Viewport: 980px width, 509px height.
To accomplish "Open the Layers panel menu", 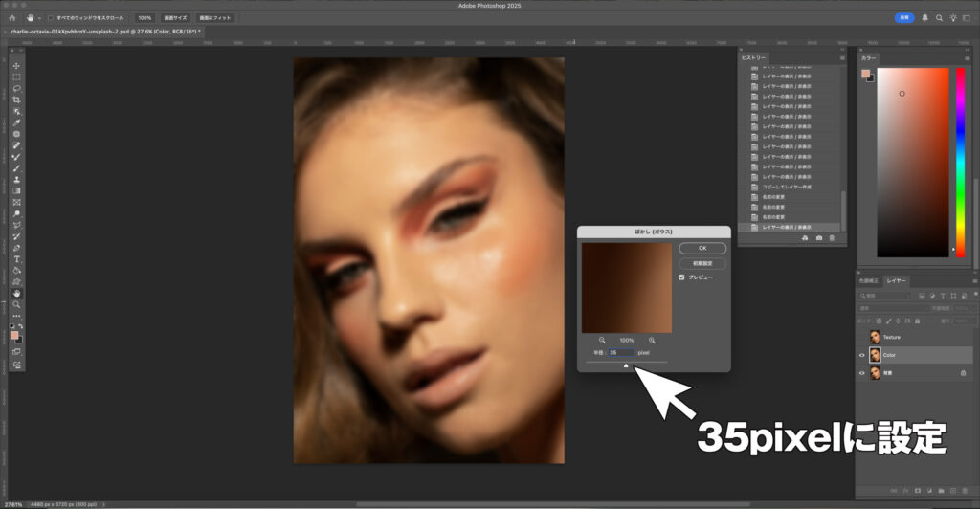I will [974, 281].
